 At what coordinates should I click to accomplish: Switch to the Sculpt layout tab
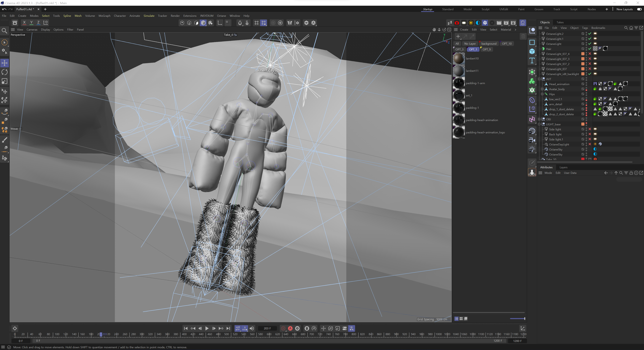point(485,9)
